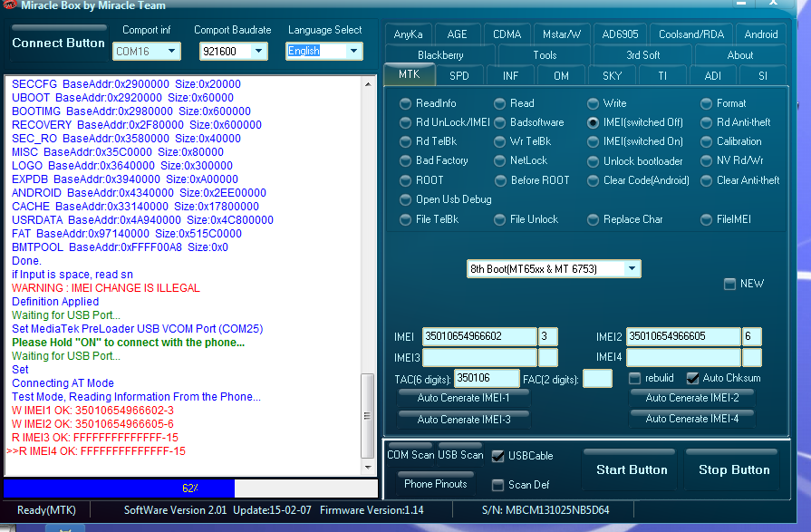Switch to the Coolsand/RDA tab
Image resolution: width=811 pixels, height=532 pixels.
(x=691, y=34)
